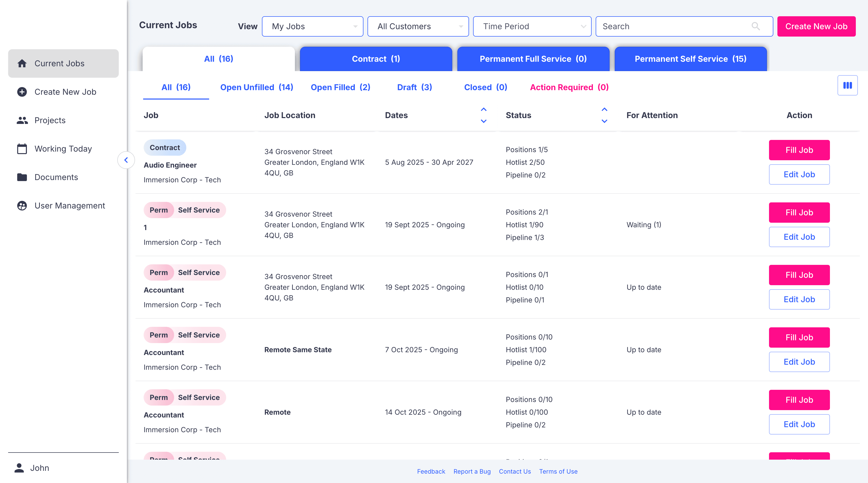Open Projects via its people icon
The height and width of the screenshot is (483, 868).
pos(22,120)
